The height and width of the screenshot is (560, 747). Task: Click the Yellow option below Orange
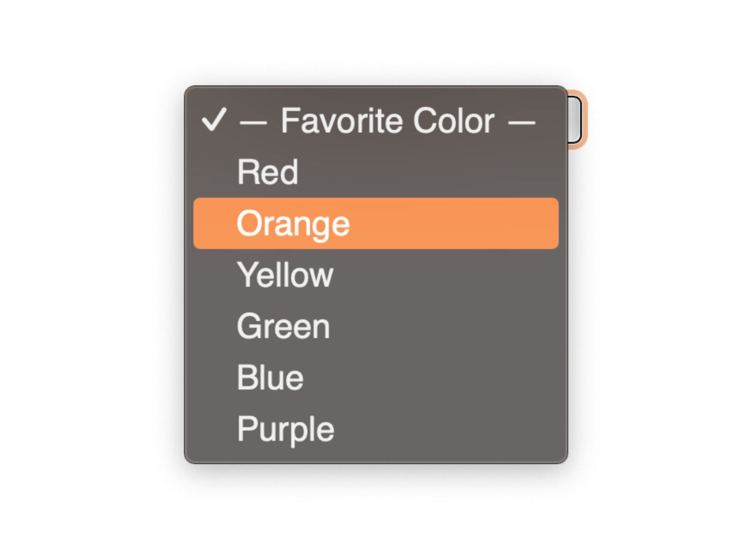coord(285,275)
